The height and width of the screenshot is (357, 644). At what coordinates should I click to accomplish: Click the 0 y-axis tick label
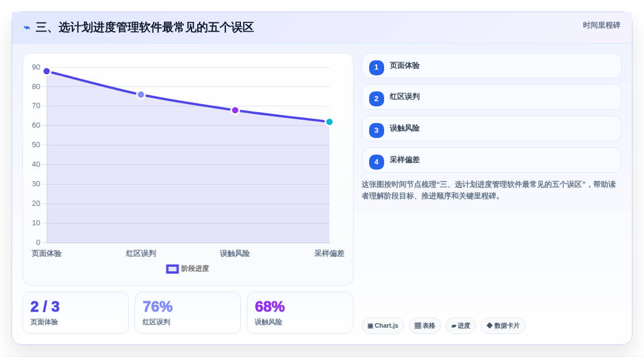(x=38, y=243)
